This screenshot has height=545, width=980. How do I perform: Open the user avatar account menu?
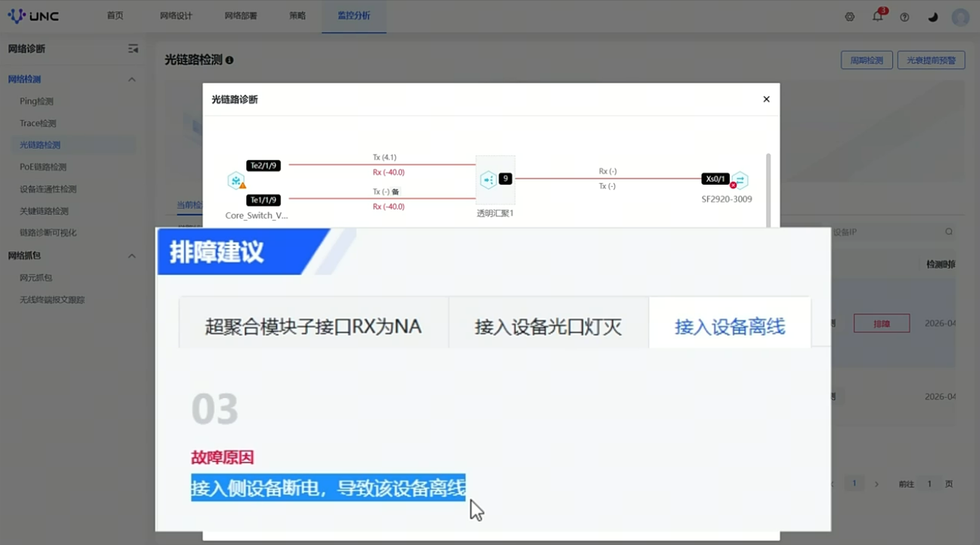(960, 17)
